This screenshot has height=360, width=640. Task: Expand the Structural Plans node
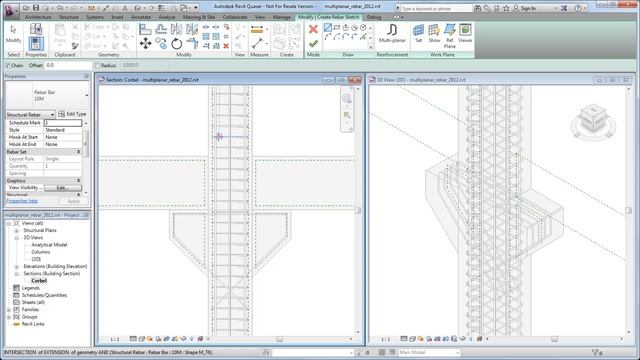(17, 231)
